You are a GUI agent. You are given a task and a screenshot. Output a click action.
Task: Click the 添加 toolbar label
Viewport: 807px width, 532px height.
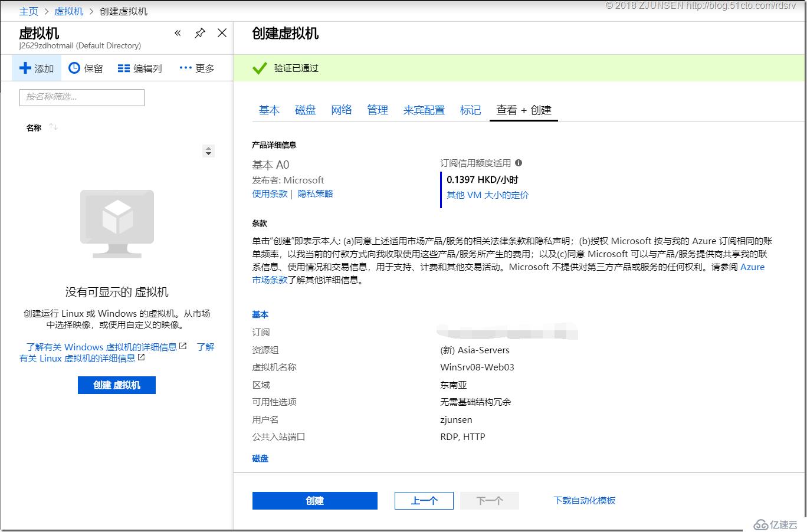pos(44,69)
